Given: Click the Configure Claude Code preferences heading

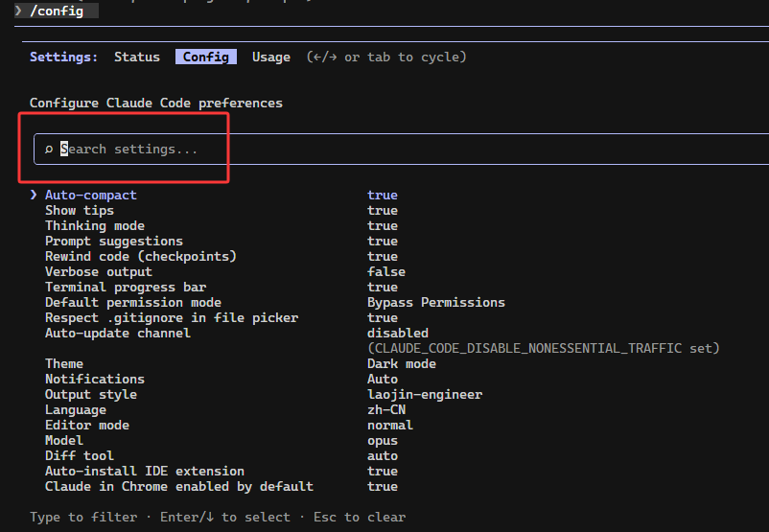Looking at the screenshot, I should [x=156, y=103].
